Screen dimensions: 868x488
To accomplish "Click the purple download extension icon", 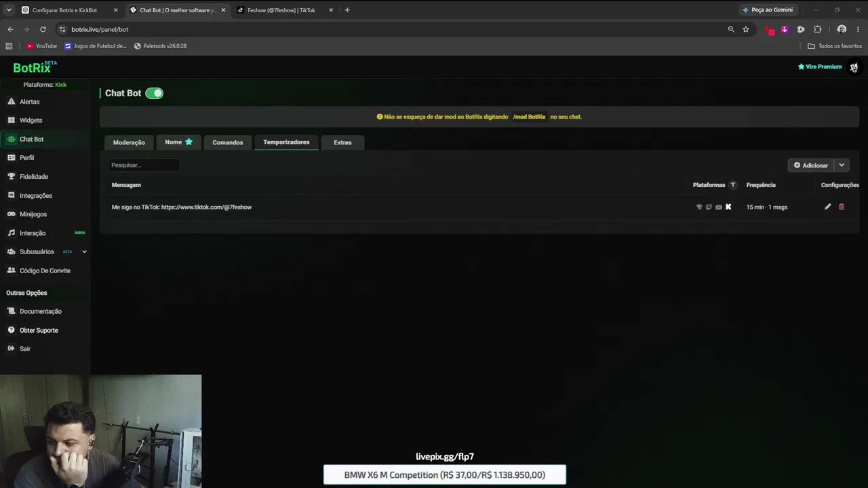I will point(785,29).
